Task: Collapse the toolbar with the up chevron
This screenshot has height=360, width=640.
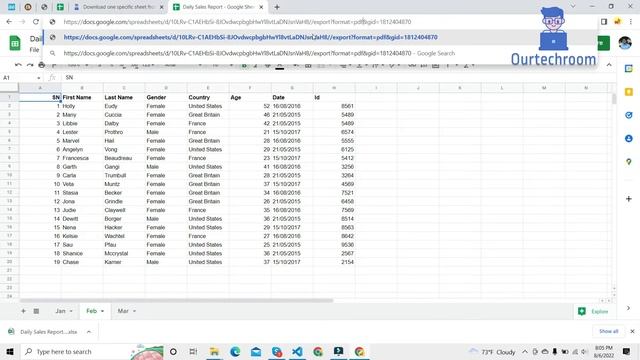Action: (609, 65)
